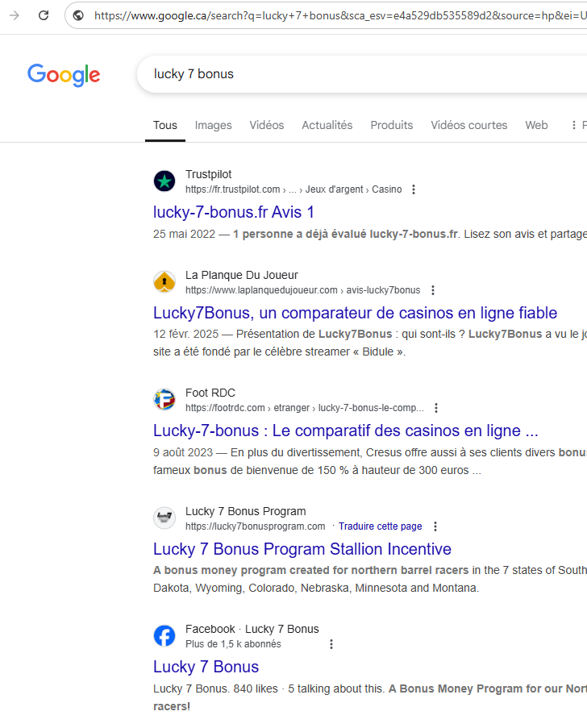Click the Trustpilot site name
This screenshot has width=587, height=728.
click(x=209, y=175)
